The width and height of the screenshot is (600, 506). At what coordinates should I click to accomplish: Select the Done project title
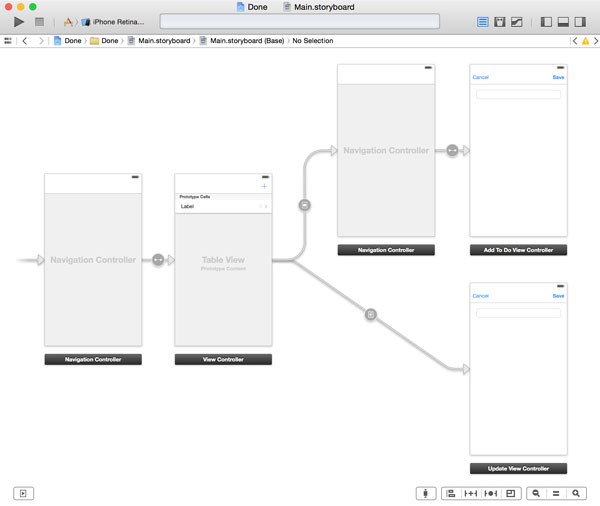[x=252, y=7]
